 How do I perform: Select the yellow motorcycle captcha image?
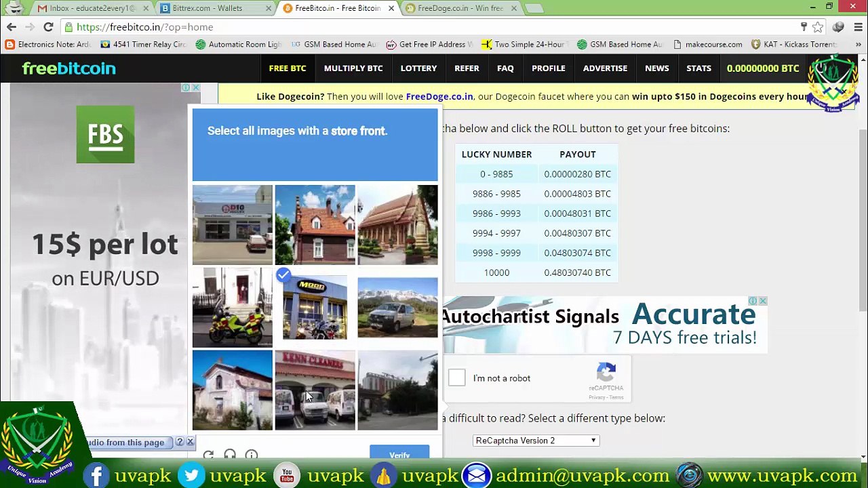[x=232, y=307]
